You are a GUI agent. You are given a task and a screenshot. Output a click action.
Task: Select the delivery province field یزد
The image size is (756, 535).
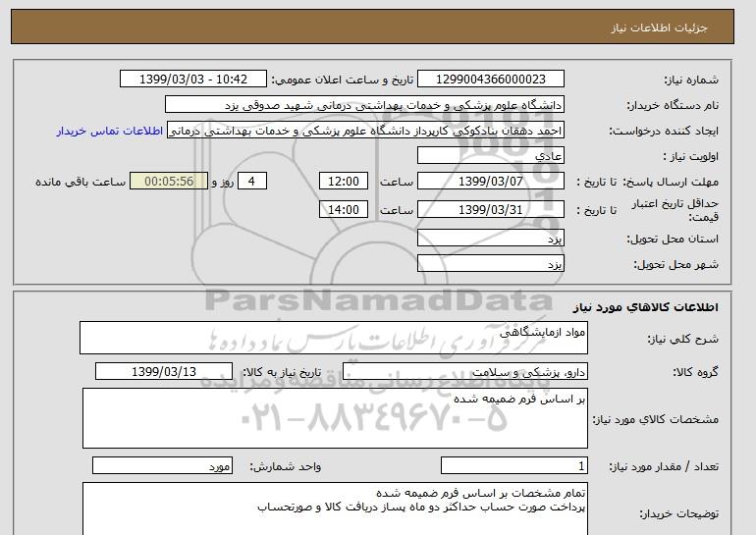coord(490,239)
